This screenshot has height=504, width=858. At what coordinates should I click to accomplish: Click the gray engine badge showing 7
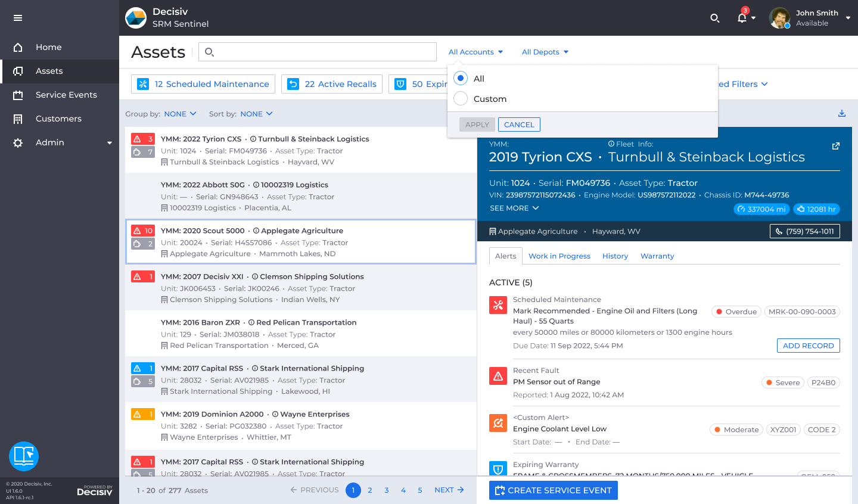(143, 152)
